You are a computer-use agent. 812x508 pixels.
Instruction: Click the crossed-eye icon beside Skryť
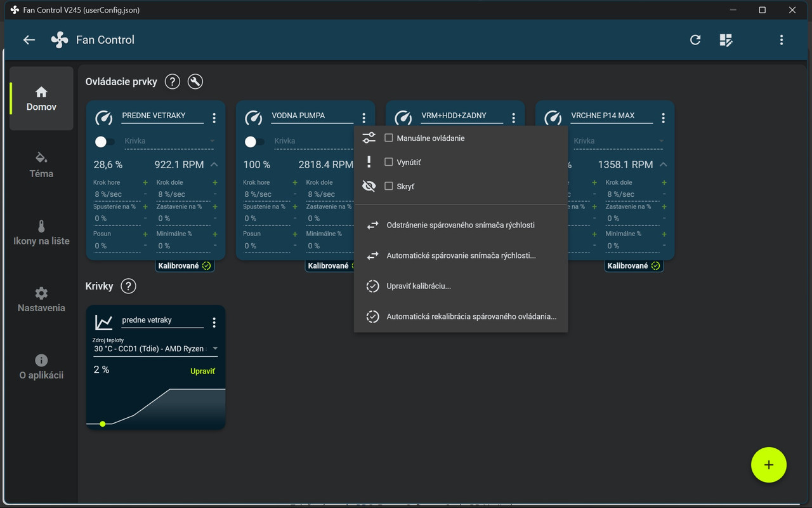click(x=369, y=186)
